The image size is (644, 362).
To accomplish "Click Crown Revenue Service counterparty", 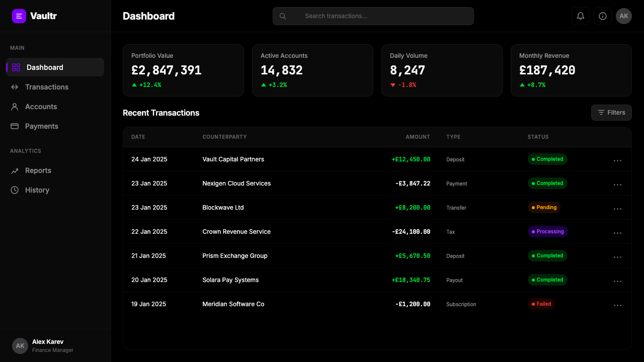I will [x=236, y=232].
